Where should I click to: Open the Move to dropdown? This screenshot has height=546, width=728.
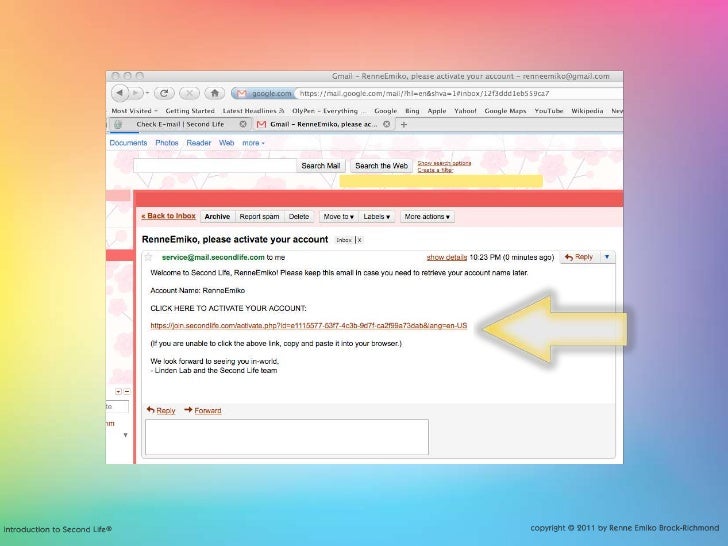[x=338, y=217]
